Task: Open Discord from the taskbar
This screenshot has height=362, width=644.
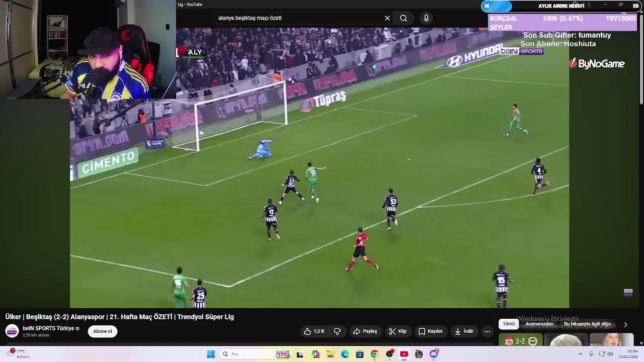Action: 434,354
